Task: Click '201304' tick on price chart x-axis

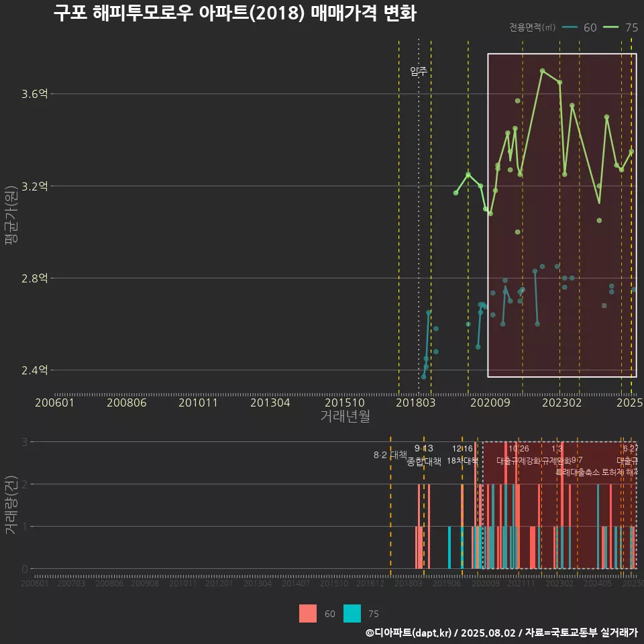Action: 270,402
